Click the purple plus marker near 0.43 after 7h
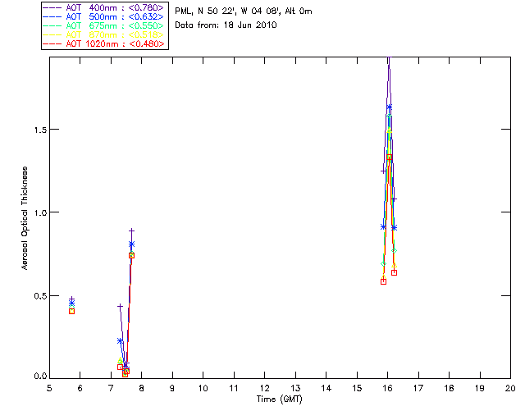 (120, 307)
